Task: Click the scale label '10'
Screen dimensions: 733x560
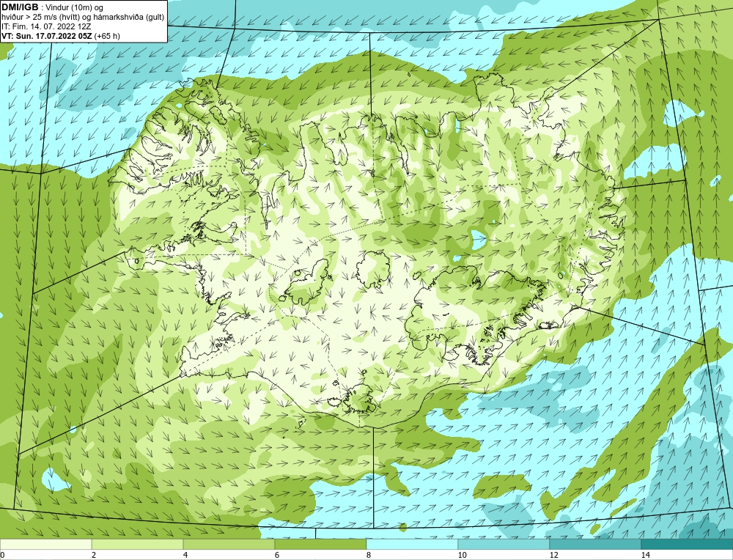Action: (x=462, y=555)
